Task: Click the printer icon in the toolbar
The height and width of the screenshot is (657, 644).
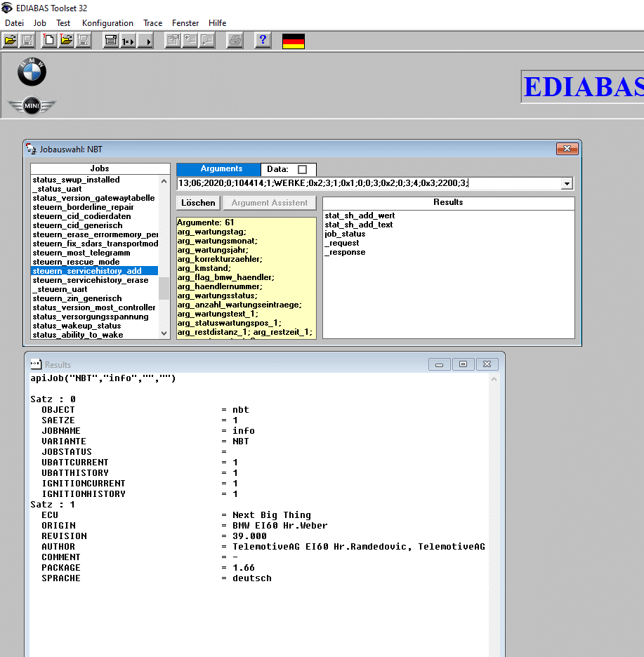Action: [x=235, y=41]
